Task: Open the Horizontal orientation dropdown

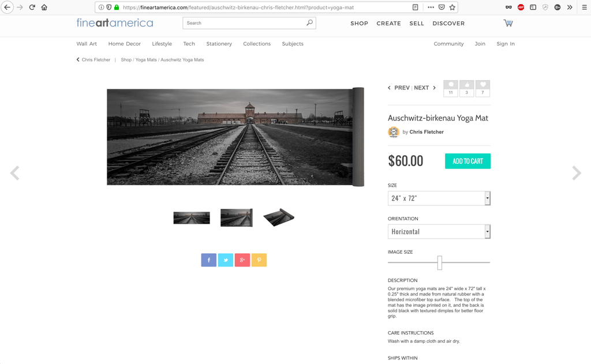Action: coord(439,232)
